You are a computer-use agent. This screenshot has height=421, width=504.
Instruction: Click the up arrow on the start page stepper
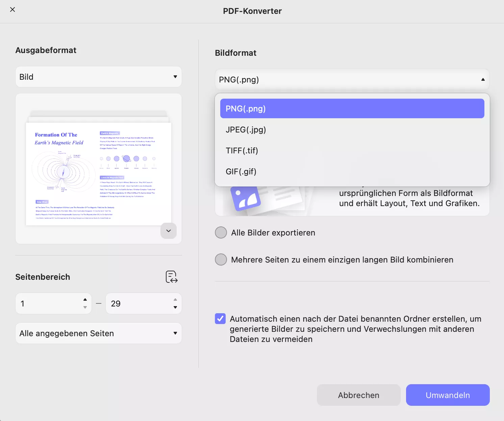pyautogui.click(x=85, y=299)
